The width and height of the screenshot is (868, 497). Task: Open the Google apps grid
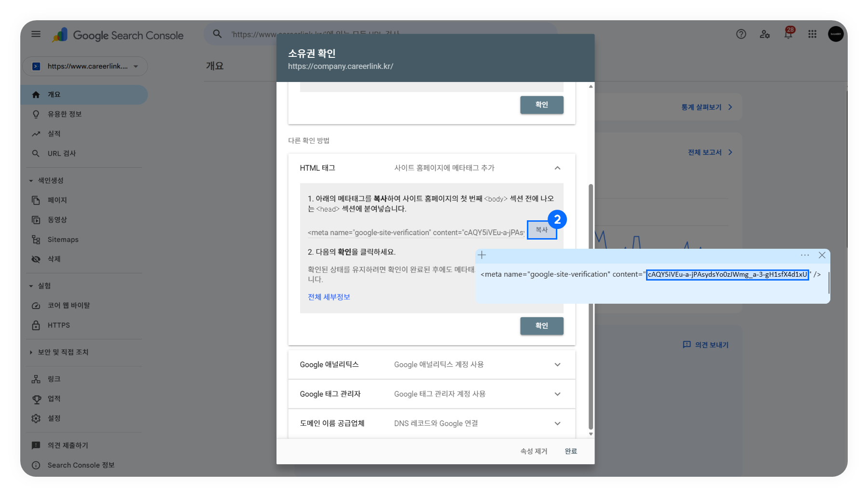813,34
